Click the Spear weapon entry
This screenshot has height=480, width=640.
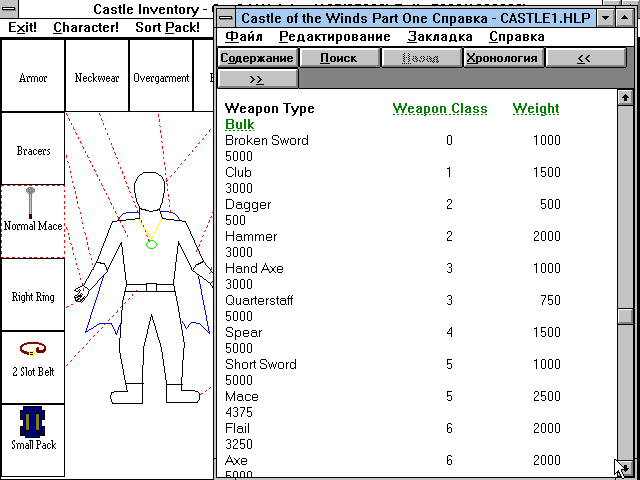click(243, 333)
